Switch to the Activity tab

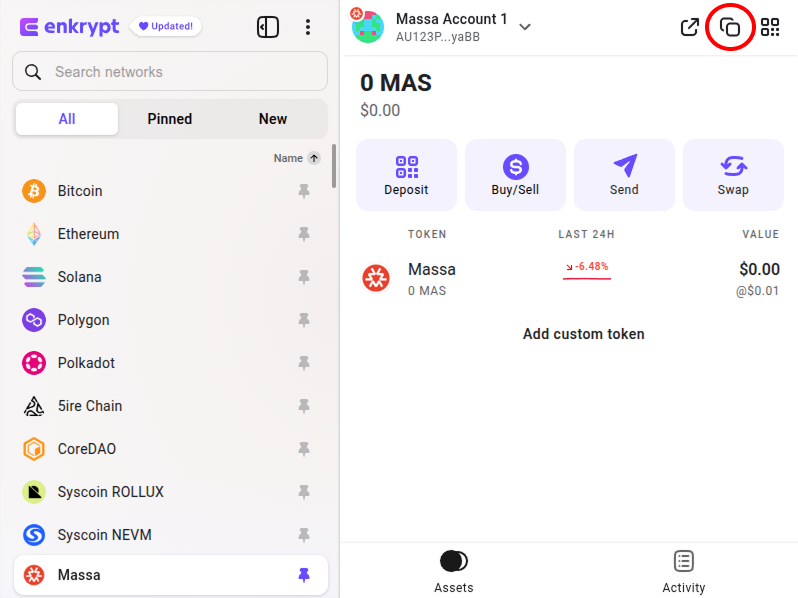[x=683, y=572]
